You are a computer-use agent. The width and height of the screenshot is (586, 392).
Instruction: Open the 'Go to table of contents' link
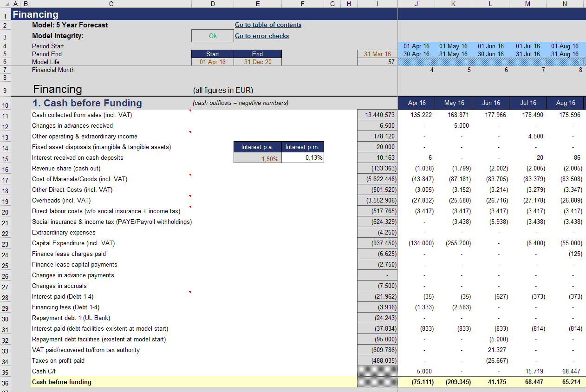(268, 25)
